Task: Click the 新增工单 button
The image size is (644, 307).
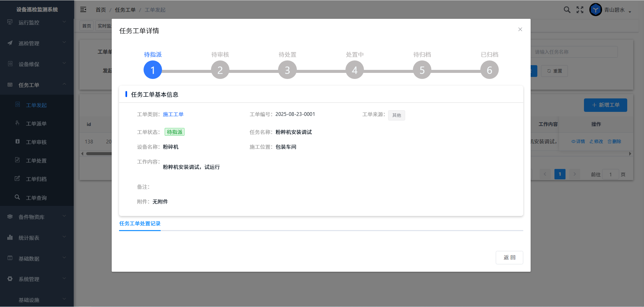Action: [x=605, y=105]
